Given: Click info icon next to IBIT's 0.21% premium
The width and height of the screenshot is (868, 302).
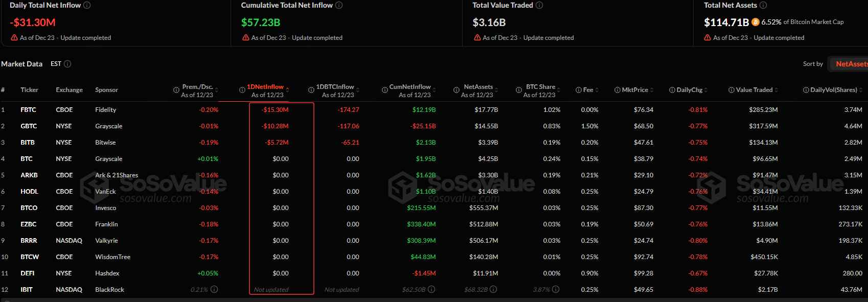Looking at the screenshot, I should click(x=214, y=289).
